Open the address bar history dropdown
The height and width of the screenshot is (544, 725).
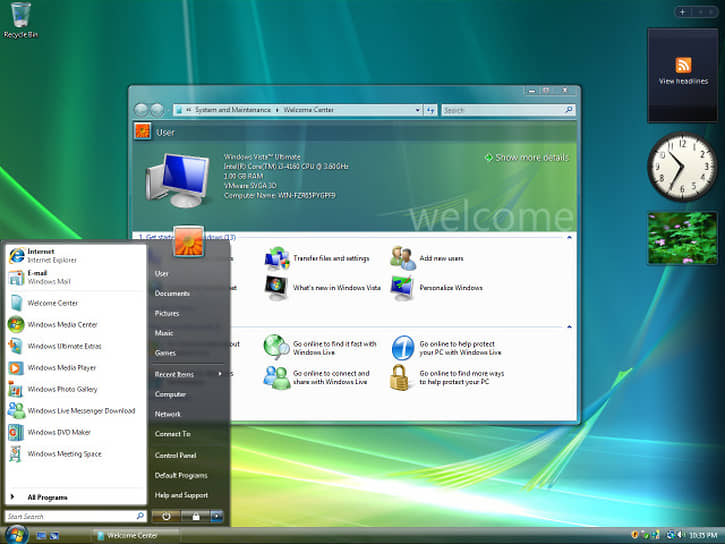[418, 110]
